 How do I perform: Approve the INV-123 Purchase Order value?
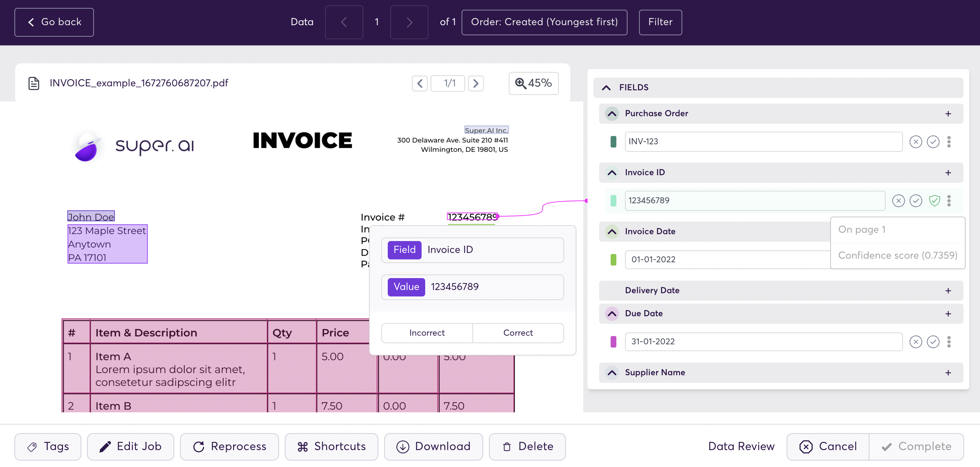point(933,142)
